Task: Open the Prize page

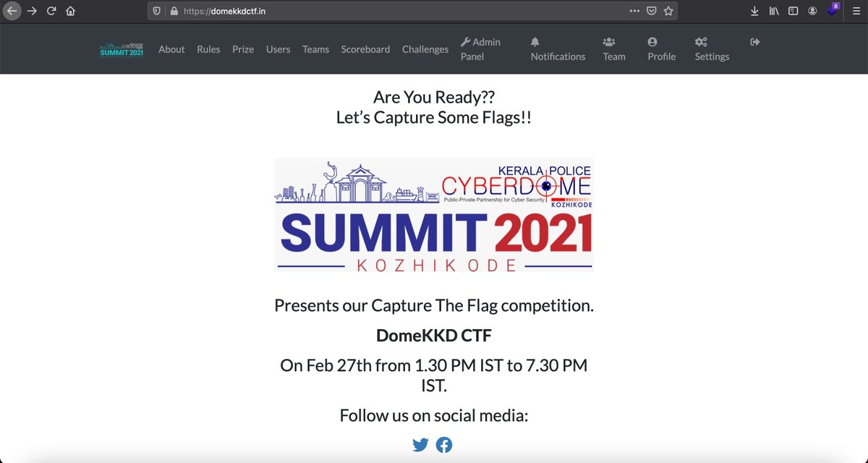Action: point(243,49)
